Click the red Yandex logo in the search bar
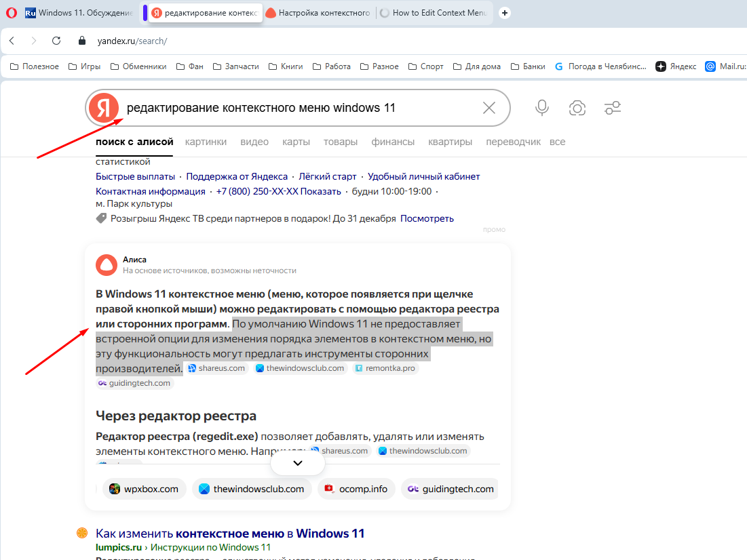 tap(103, 108)
